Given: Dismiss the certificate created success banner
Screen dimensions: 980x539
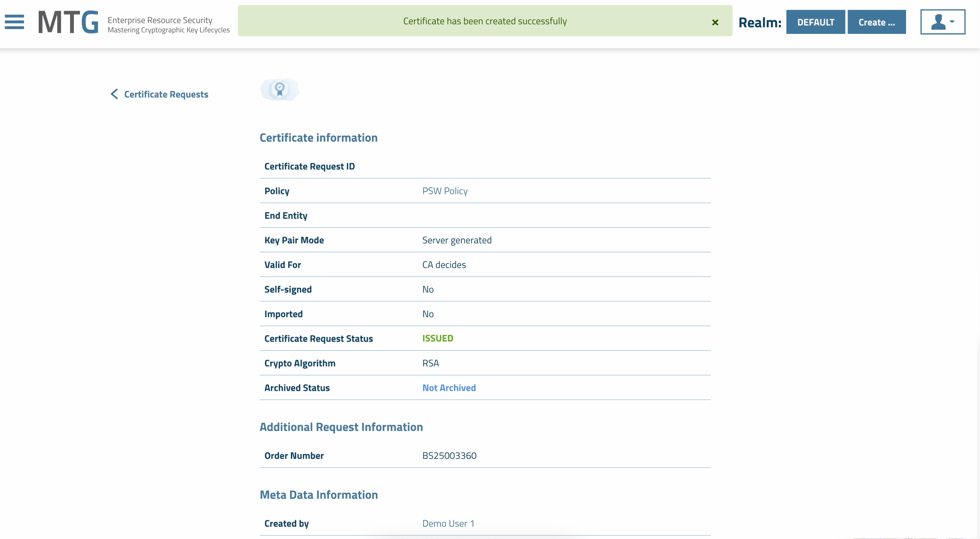Looking at the screenshot, I should (x=715, y=22).
